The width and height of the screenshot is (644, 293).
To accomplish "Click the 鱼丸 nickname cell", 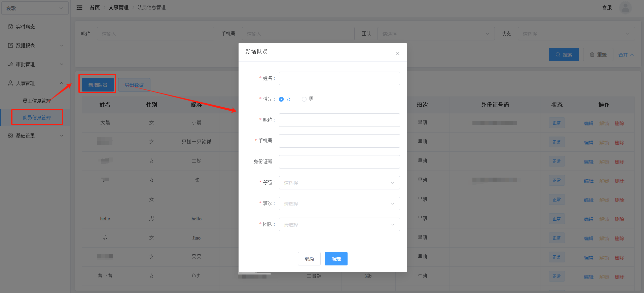I will pyautogui.click(x=196, y=276).
